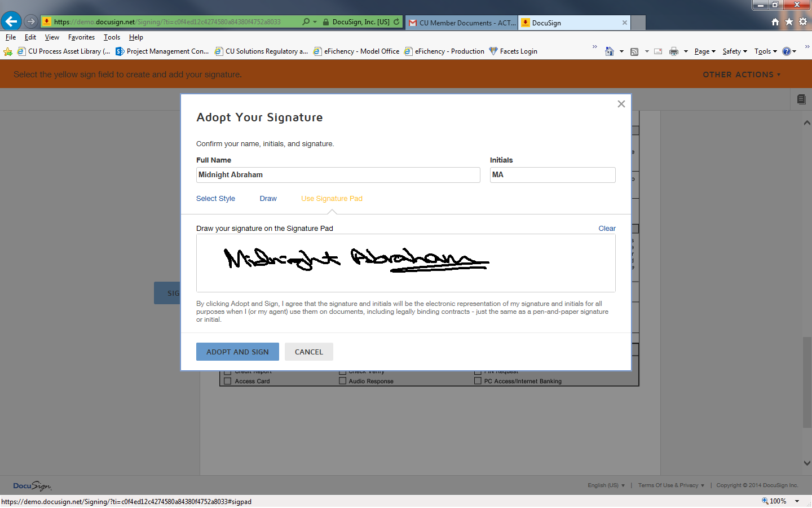Open the Edit menu
812x508 pixels.
(30, 37)
